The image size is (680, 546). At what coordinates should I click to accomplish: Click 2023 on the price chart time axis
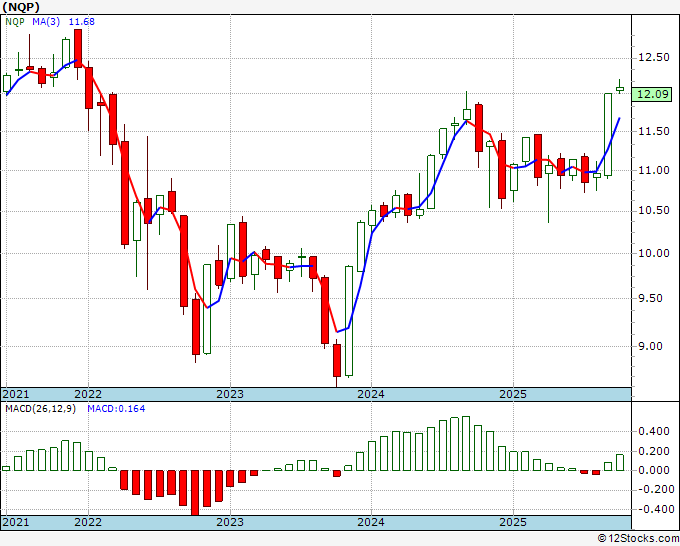pyautogui.click(x=230, y=394)
